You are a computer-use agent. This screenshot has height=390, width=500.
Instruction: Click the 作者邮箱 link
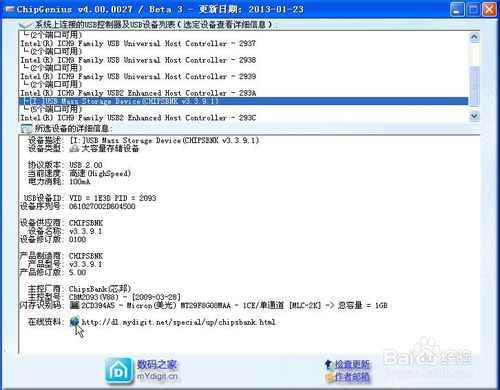(352, 377)
